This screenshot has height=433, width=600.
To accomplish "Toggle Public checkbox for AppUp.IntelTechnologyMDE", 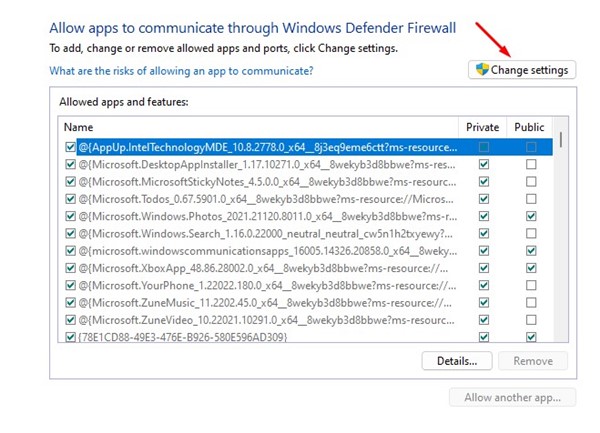I will coord(531,147).
